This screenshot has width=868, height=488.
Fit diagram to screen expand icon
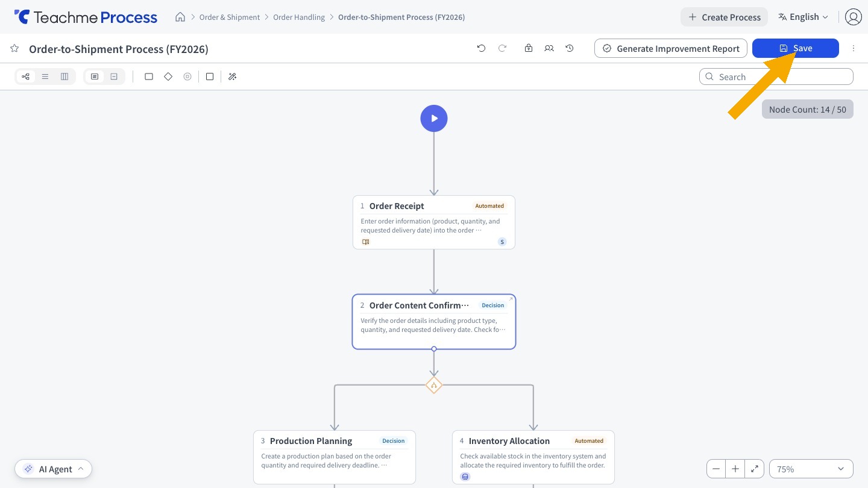(755, 469)
